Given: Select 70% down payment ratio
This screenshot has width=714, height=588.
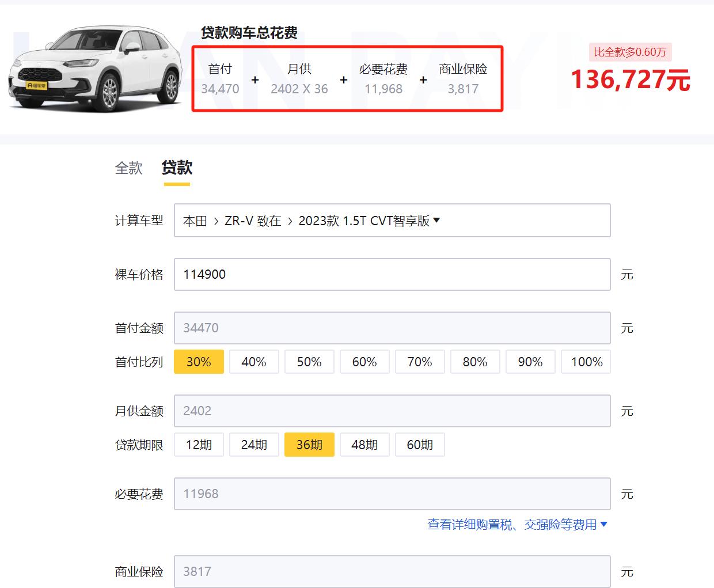Looking at the screenshot, I should tap(420, 362).
